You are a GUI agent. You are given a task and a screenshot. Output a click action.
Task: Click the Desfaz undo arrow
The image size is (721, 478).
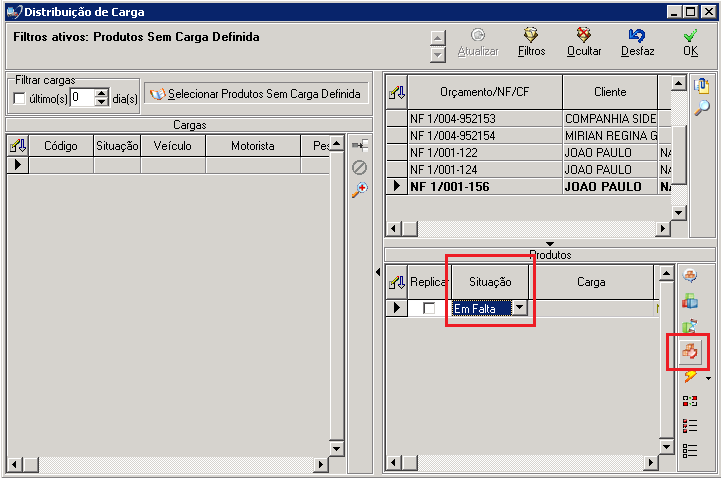pyautogui.click(x=637, y=35)
